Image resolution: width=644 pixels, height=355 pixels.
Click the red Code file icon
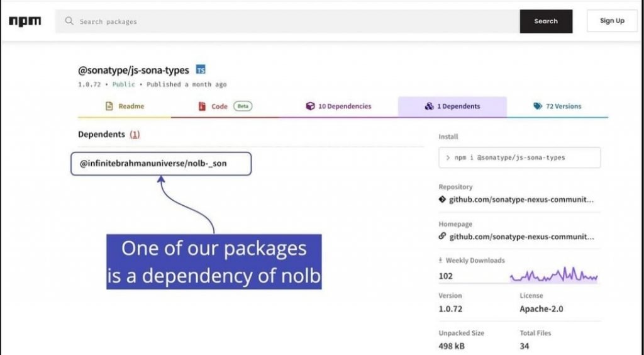(202, 106)
